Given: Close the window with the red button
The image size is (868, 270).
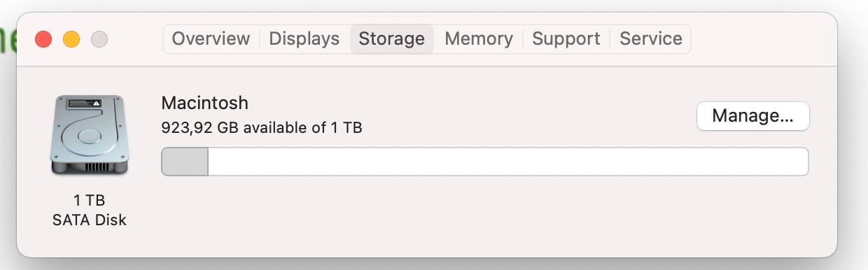Looking at the screenshot, I should [x=43, y=39].
